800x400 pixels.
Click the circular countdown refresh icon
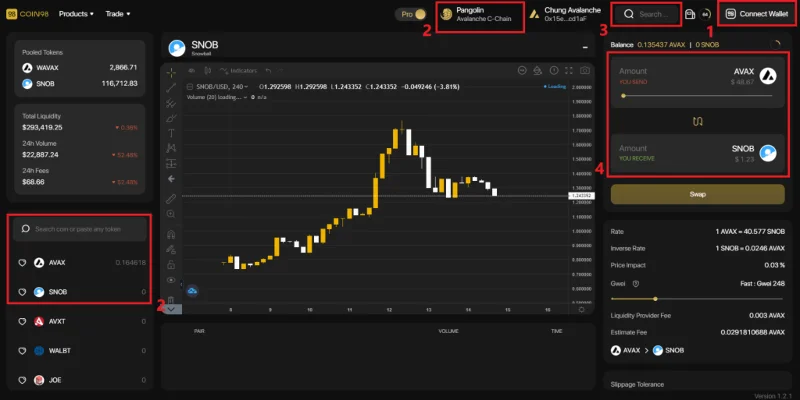coord(706,14)
